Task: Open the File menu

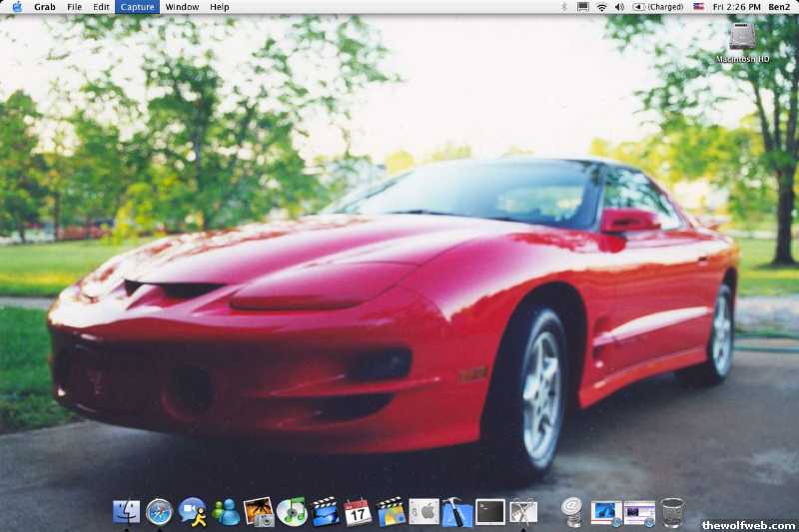Action: click(74, 7)
